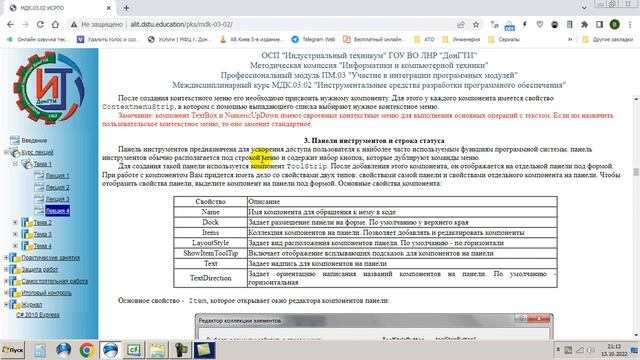Close the МДК.03.02 ИСРПО tab
This screenshot has width=640, height=360.
click(x=109, y=8)
